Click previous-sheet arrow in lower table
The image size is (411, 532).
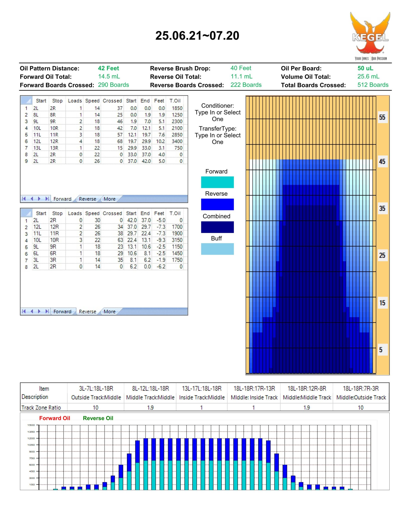(x=32, y=311)
